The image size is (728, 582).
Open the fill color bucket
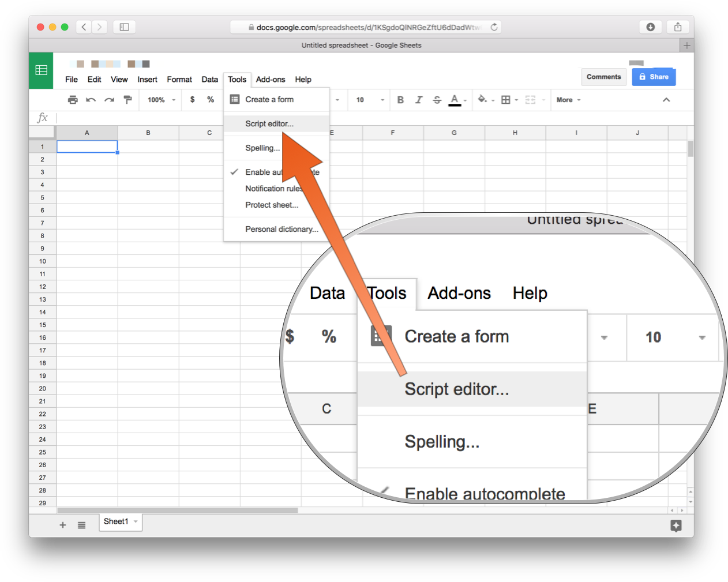482,99
